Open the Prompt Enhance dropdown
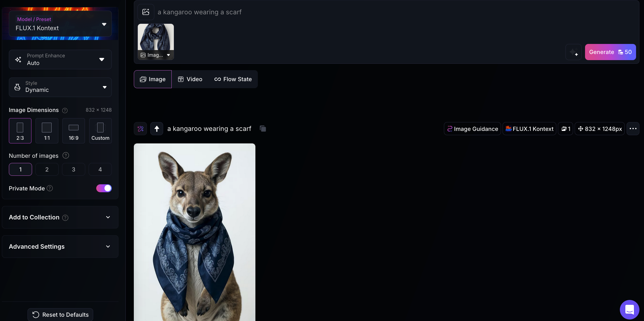Screen dimensions: 644x321 point(60,60)
